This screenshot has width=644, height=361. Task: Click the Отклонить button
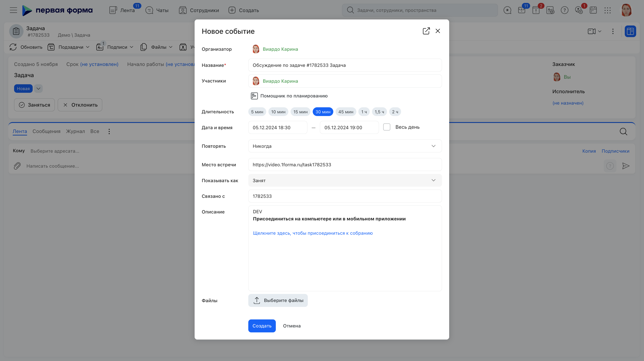coord(80,105)
